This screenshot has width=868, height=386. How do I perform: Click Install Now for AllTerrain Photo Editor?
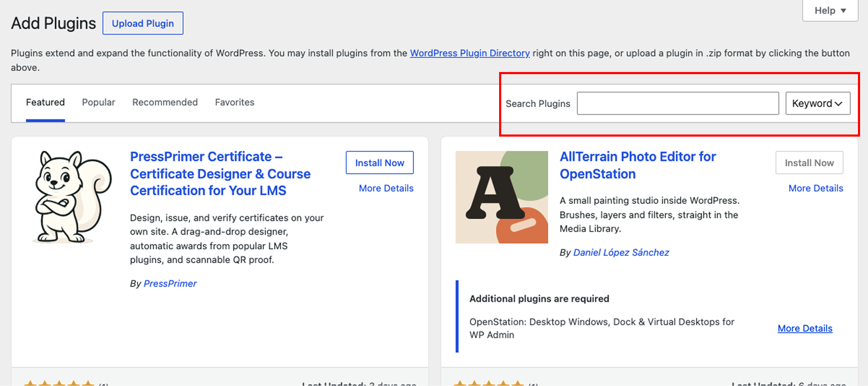pos(809,163)
